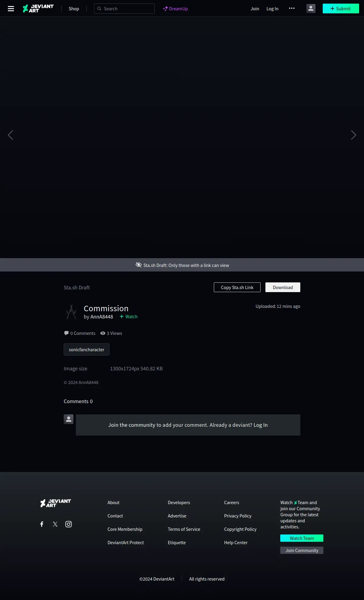Open the DreamUp link
The height and width of the screenshot is (600, 364).
(175, 8)
